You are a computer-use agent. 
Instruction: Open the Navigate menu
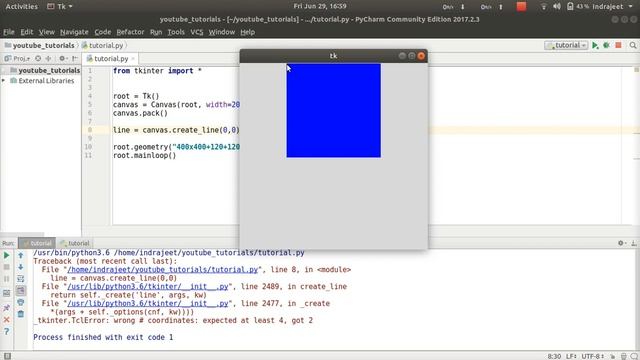pyautogui.click(x=74, y=32)
